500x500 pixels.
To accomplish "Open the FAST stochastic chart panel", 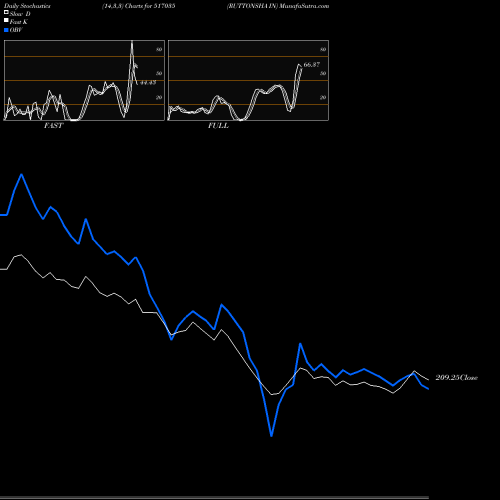I will (x=84, y=80).
